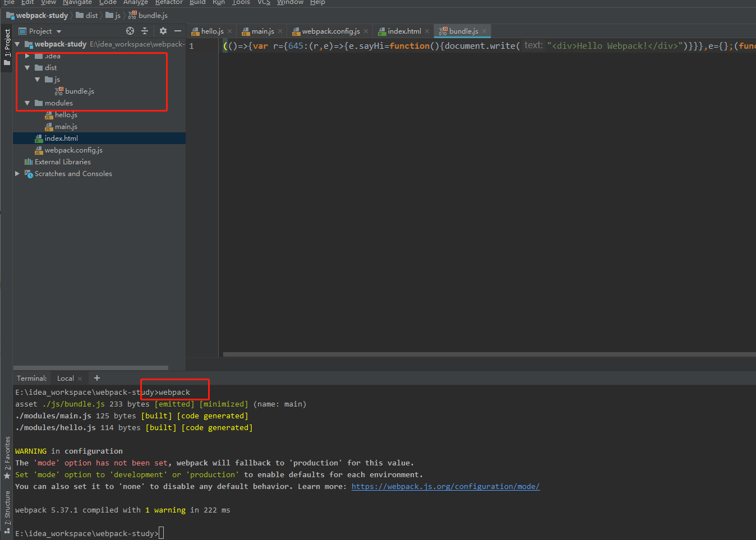756x540 pixels.
Task: Click the './js/bundle.js' asset text in terminal
Action: (73, 404)
